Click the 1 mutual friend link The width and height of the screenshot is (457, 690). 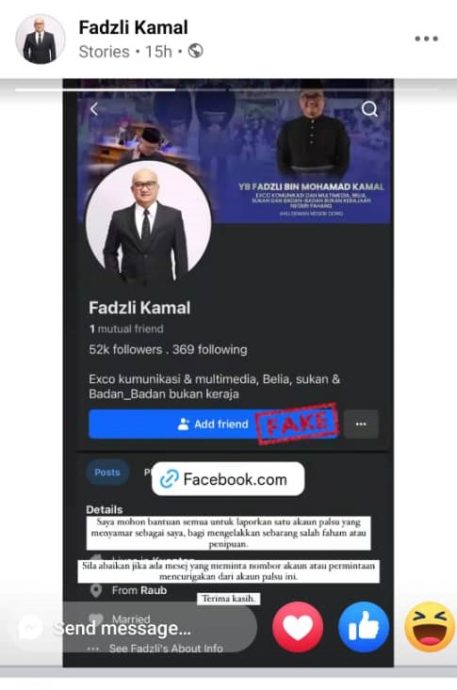coord(126,329)
